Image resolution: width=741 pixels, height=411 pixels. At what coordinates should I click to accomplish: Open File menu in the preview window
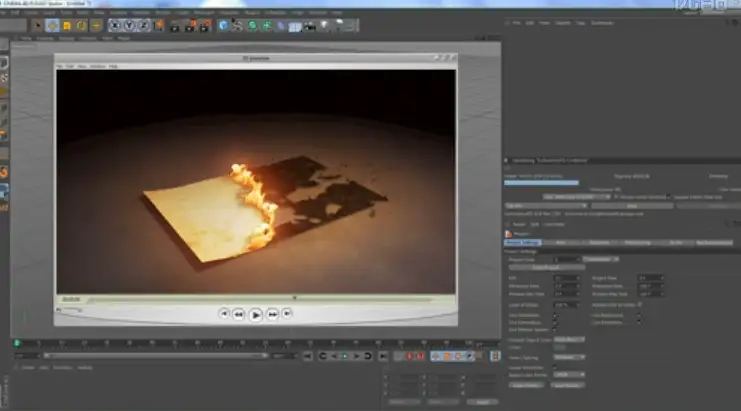(x=60, y=67)
